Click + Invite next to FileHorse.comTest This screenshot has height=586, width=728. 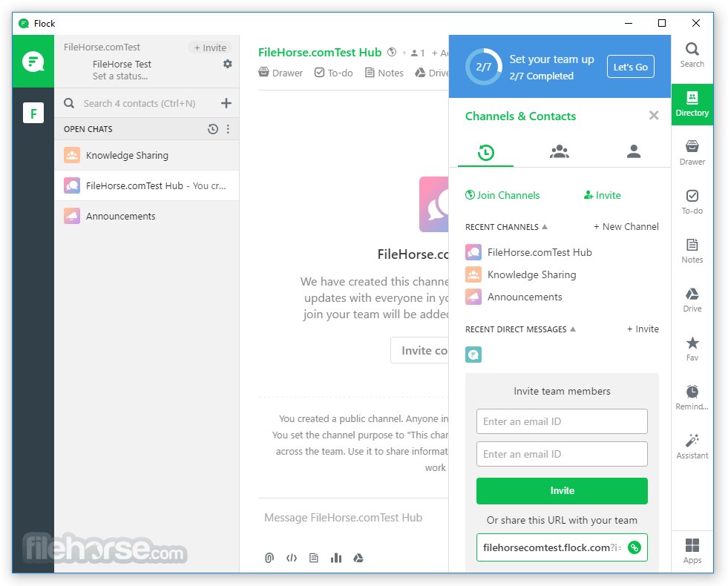pyautogui.click(x=210, y=47)
